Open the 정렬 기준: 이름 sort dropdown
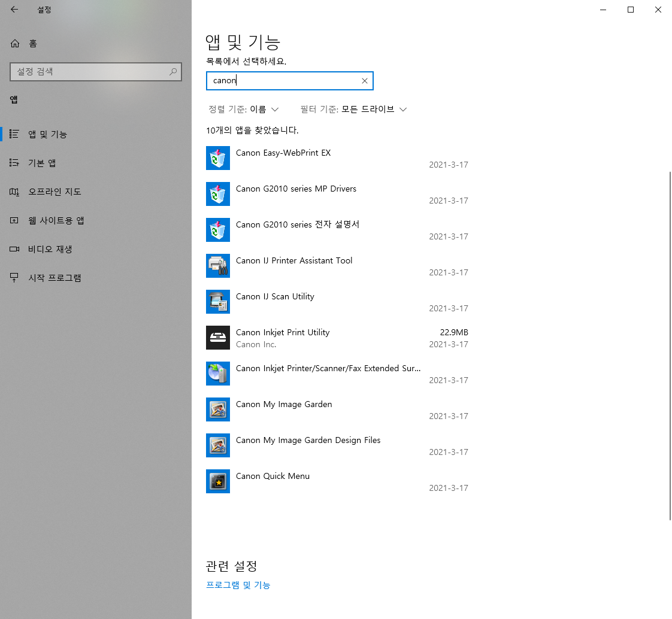The image size is (672, 619). [x=243, y=109]
